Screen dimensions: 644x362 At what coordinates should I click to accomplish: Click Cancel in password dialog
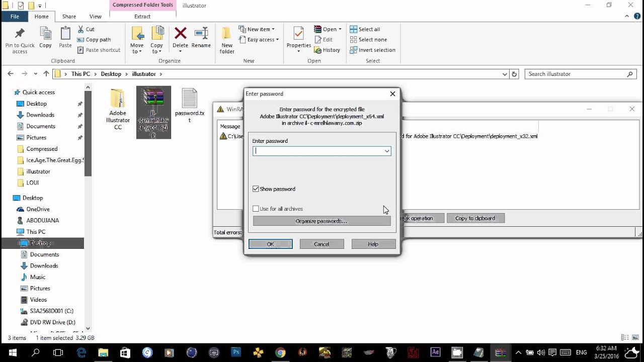(x=321, y=244)
